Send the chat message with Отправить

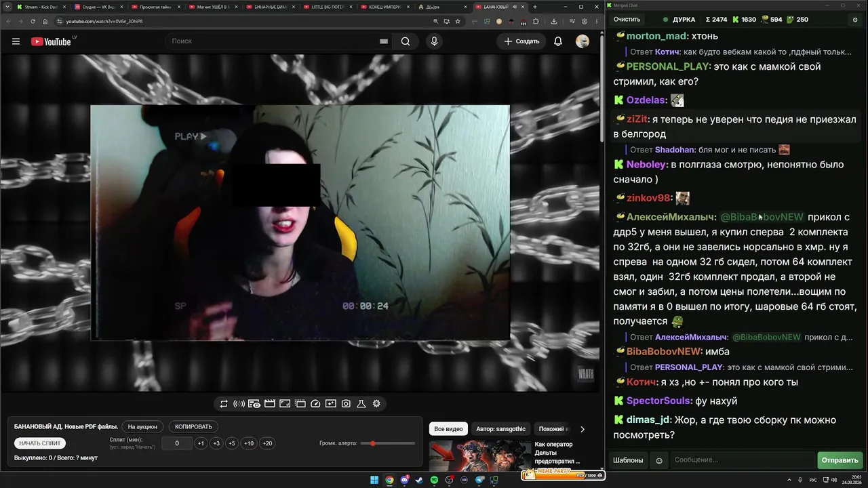point(840,461)
